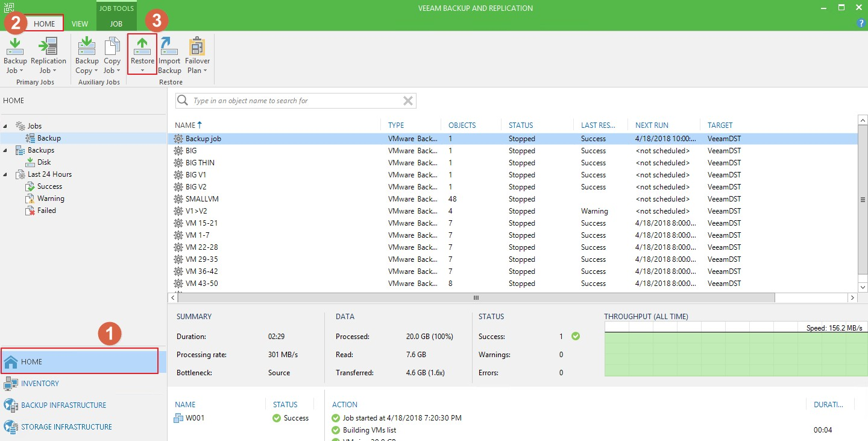Sort job list by NAME column header

coord(185,125)
